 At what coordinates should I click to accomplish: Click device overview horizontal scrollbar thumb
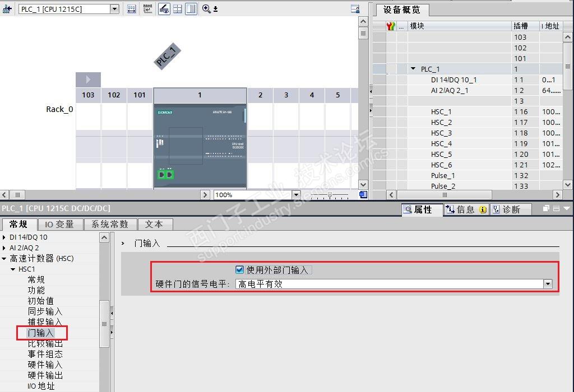tap(445, 194)
